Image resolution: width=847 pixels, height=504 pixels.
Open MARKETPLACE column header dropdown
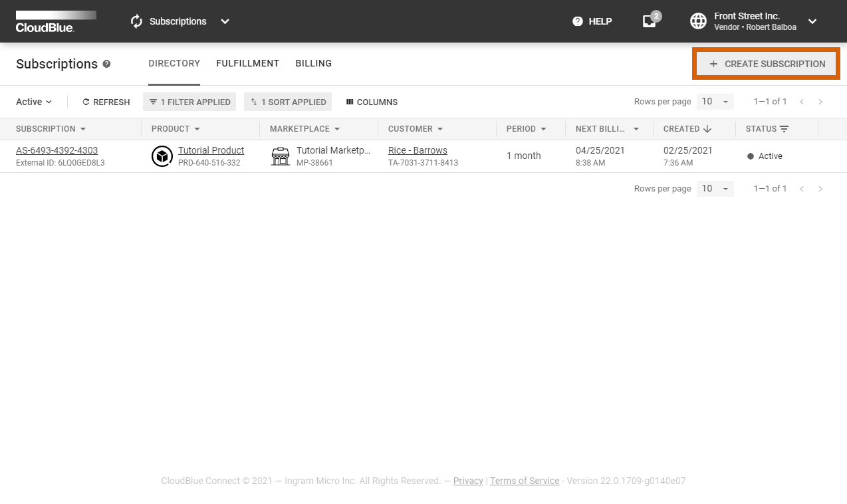click(337, 129)
